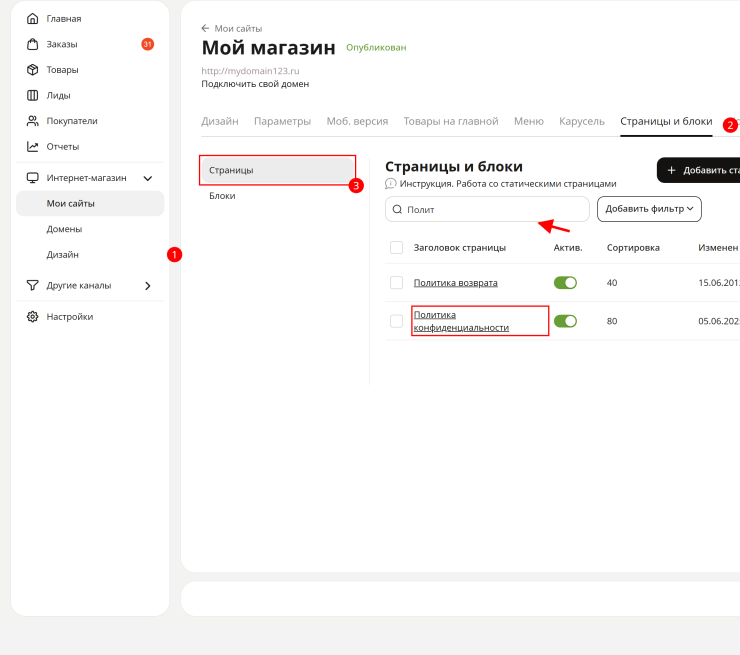740x655 pixels.
Task: Open the sidebar Дизайн submenu item
Action: coord(62,254)
